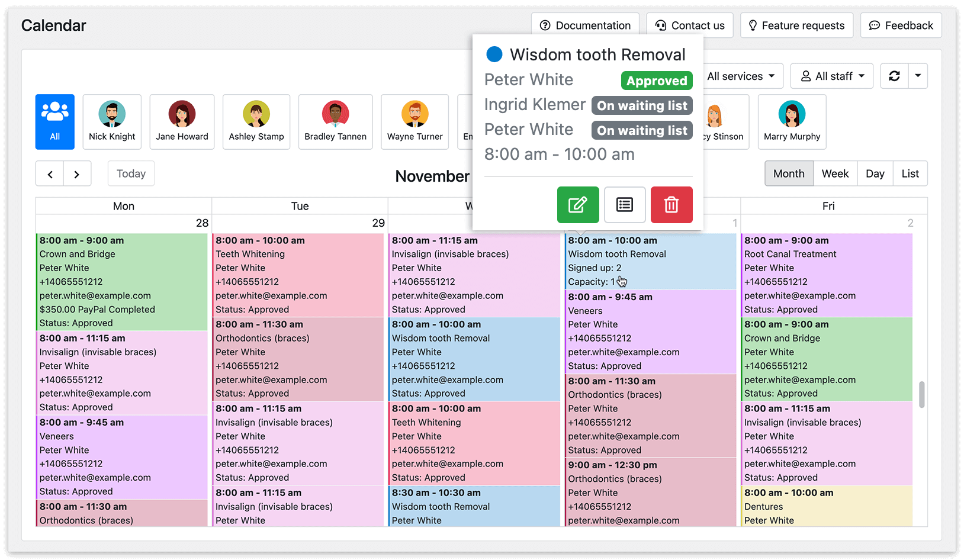Viewport: 964px width, 560px height.
Task: Open the attendees list icon in popup
Action: (x=625, y=205)
